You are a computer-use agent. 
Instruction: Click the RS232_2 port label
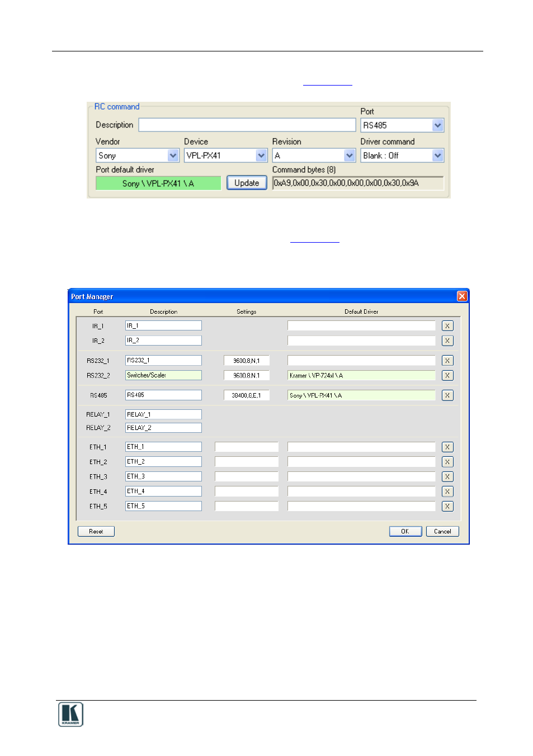[98, 376]
